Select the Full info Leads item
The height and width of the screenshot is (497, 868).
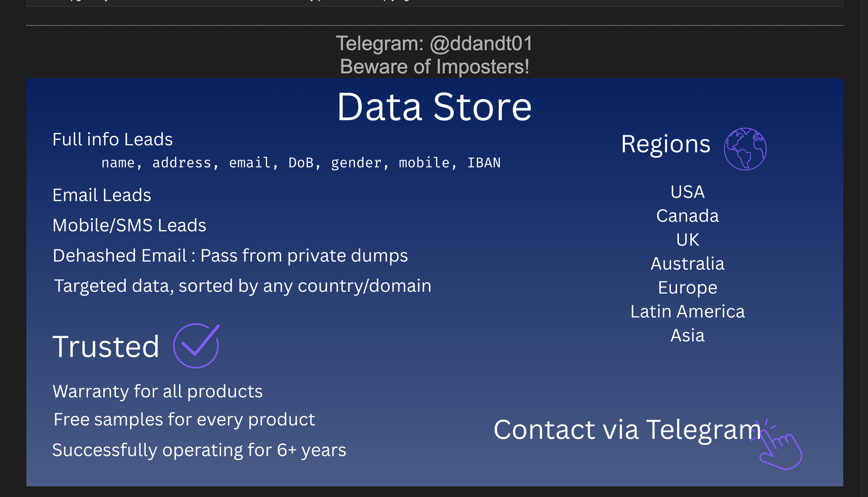(113, 139)
